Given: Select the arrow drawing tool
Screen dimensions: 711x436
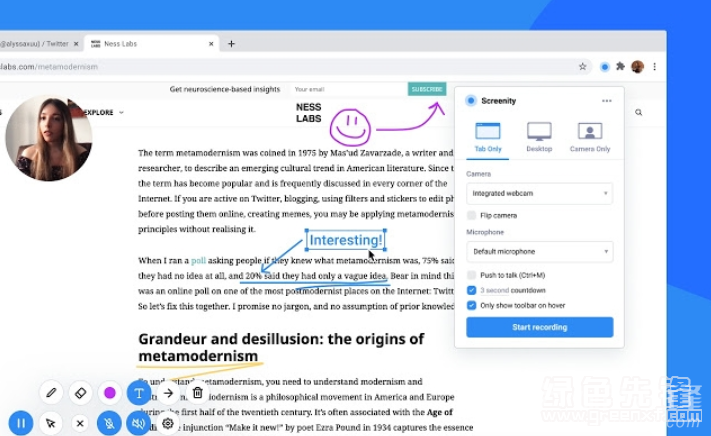Looking at the screenshot, I should 168,393.
